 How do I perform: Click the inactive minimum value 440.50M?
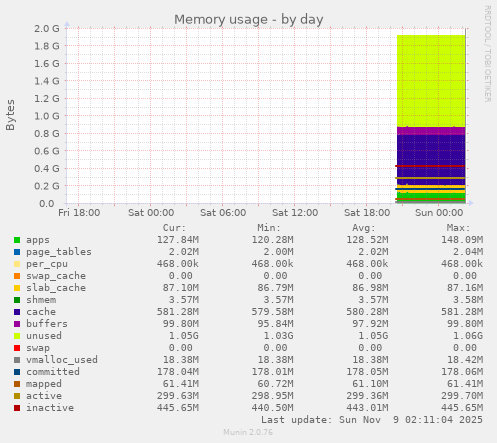[272, 408]
